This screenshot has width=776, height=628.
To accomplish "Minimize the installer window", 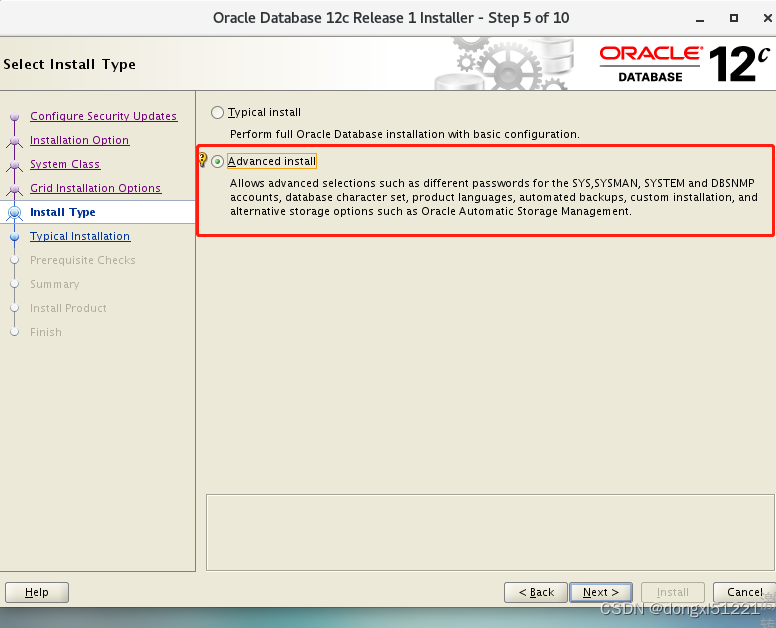I will 700,19.
